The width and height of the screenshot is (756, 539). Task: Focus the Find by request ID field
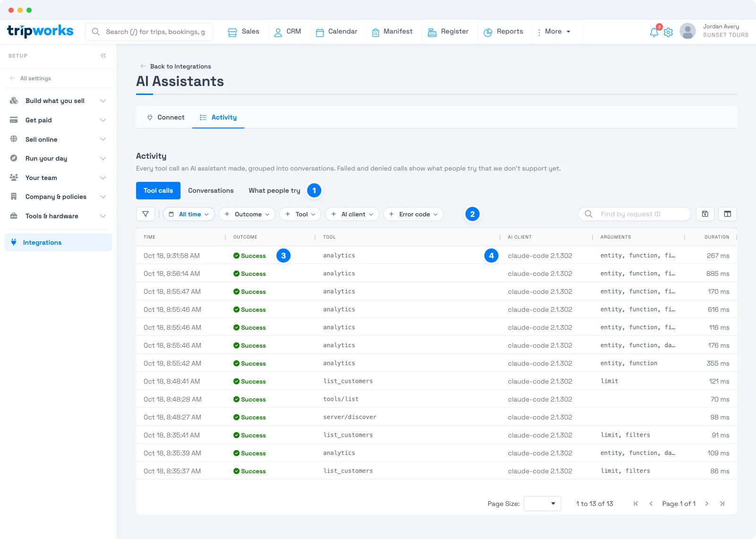click(x=635, y=214)
